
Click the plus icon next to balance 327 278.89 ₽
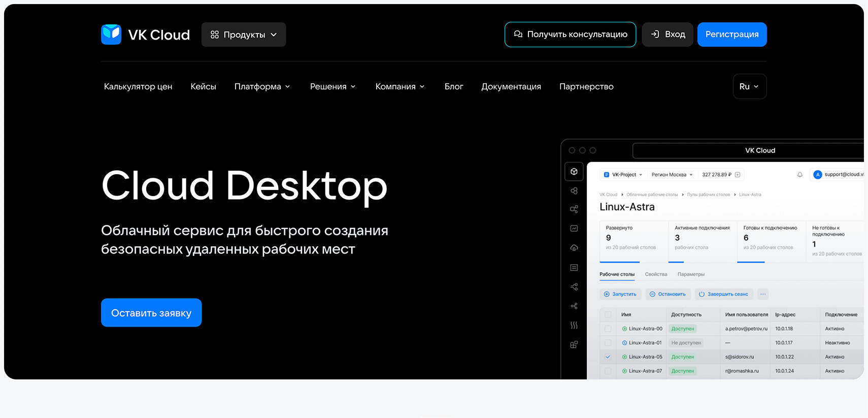(x=738, y=175)
